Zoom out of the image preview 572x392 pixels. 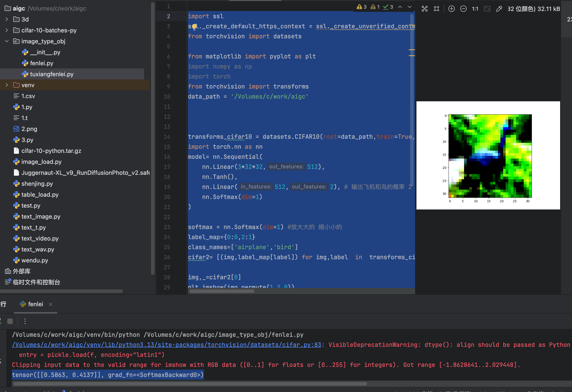(x=463, y=9)
